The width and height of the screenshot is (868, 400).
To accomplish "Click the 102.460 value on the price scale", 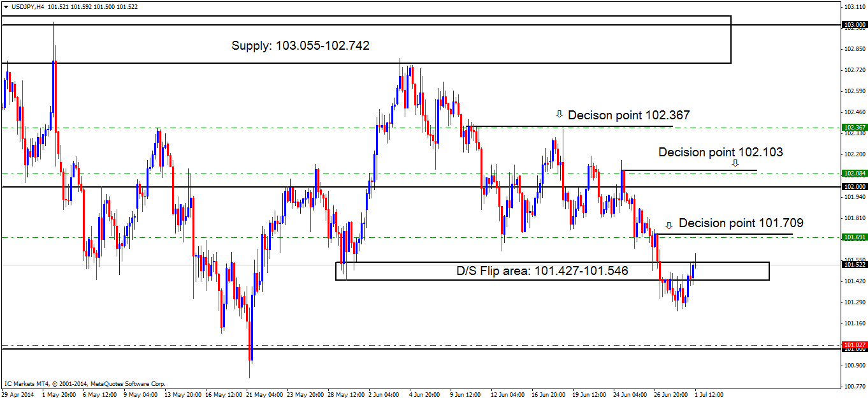I will click(x=854, y=112).
